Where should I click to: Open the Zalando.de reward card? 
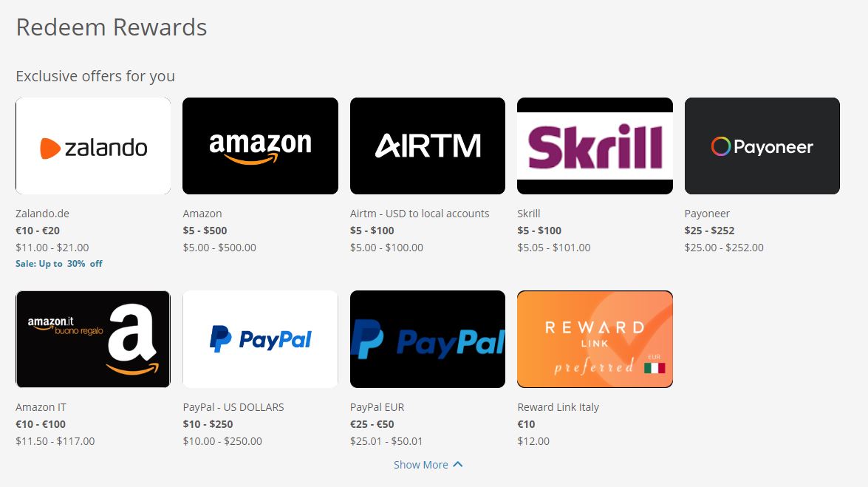click(x=93, y=146)
